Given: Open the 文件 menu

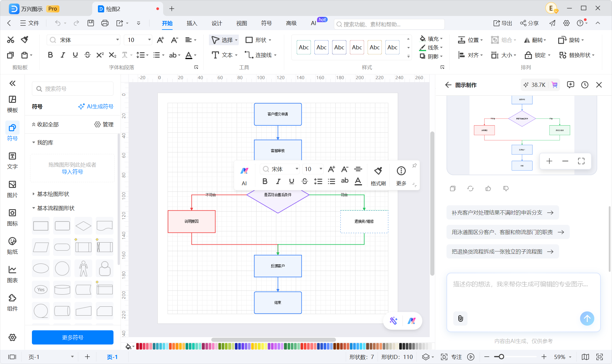Looking at the screenshot, I should 30,23.
